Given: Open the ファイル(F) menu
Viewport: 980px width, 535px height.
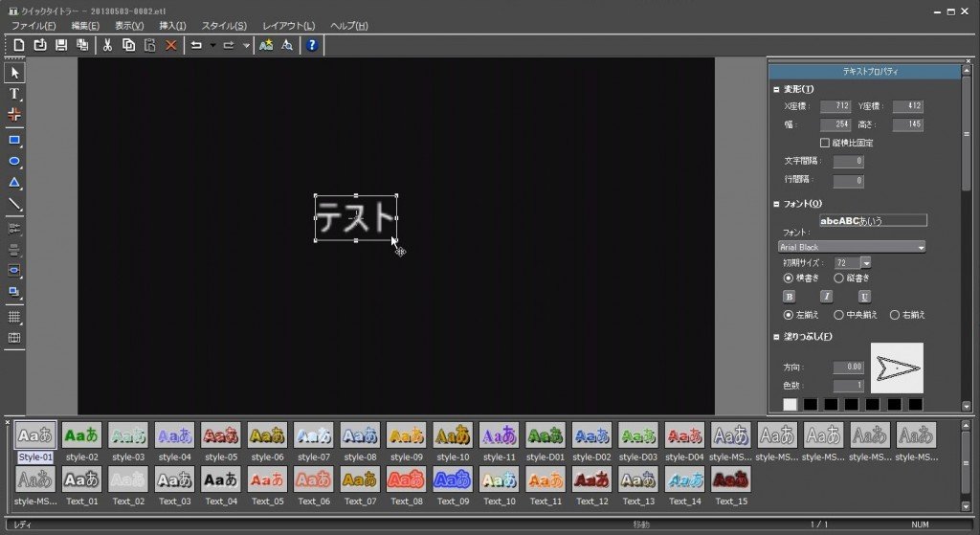Looking at the screenshot, I should [x=33, y=26].
